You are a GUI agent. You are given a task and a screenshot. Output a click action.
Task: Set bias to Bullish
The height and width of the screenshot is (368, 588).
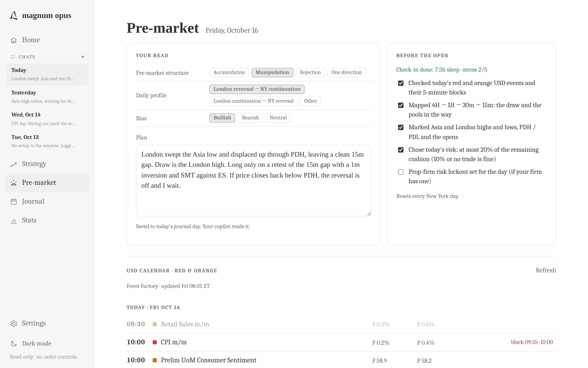click(222, 118)
